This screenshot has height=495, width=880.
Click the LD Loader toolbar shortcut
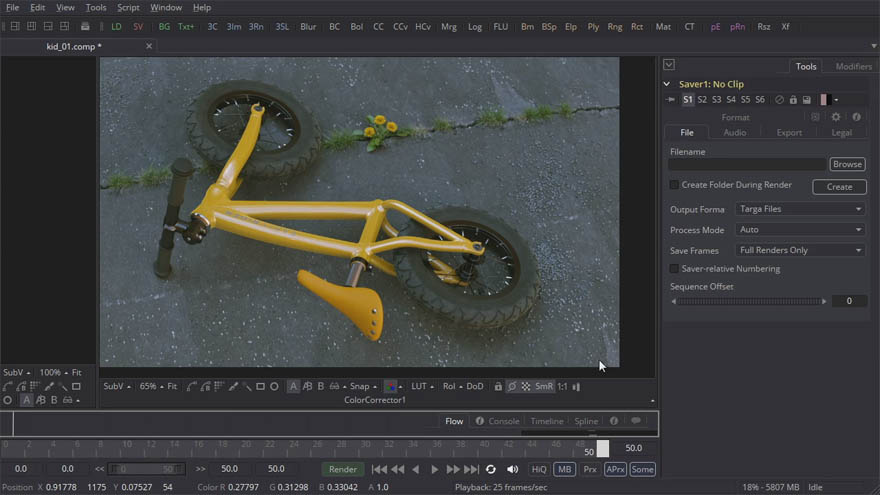pyautogui.click(x=116, y=26)
